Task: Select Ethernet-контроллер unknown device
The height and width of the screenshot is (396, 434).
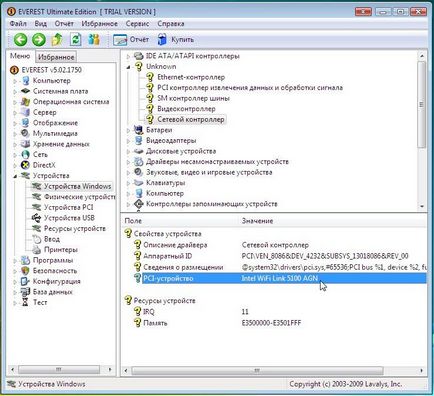Action: 191,77
